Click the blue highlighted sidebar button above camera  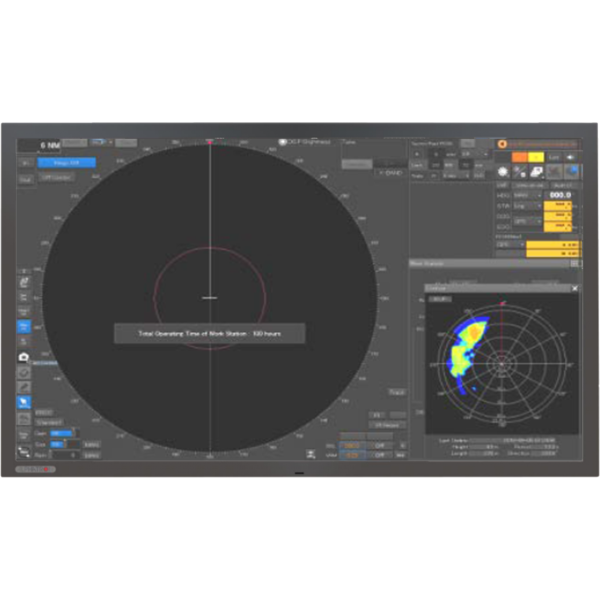[x=24, y=326]
